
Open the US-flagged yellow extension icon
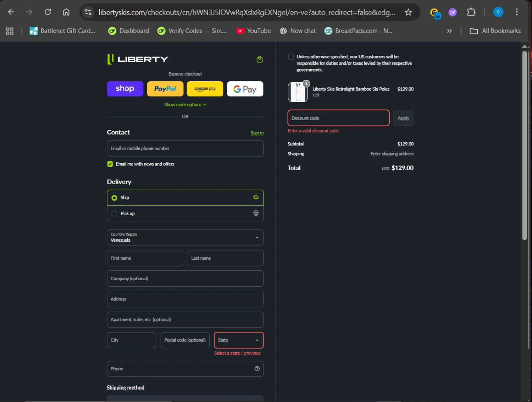click(x=435, y=13)
